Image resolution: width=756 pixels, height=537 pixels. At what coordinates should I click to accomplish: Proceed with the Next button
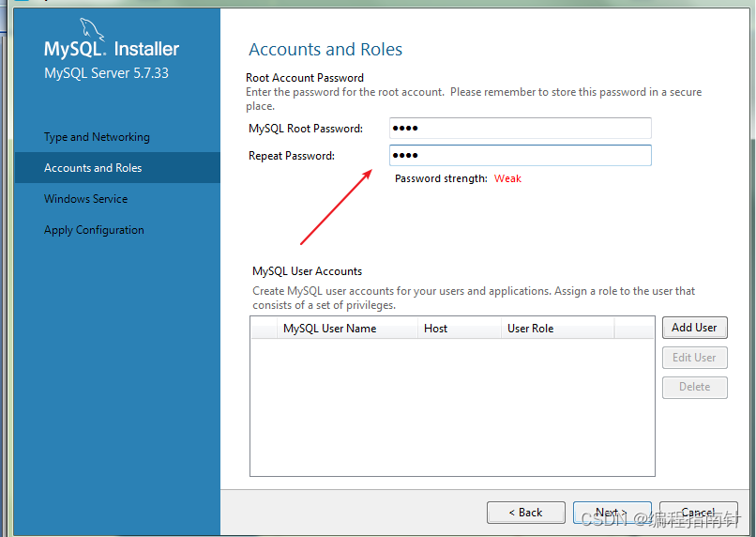[612, 513]
